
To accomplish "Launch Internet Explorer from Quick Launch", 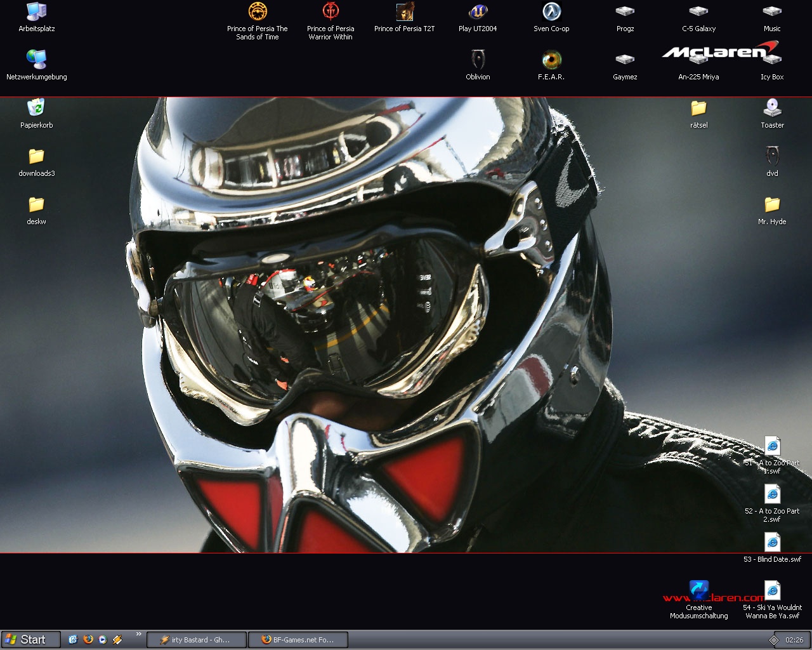I will (x=73, y=639).
